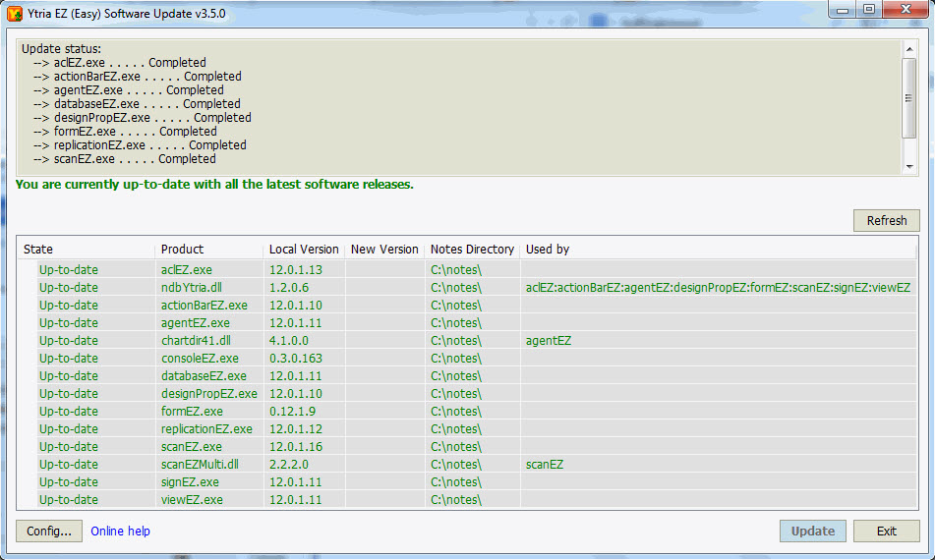Click the Notes Directory column header

click(x=472, y=249)
